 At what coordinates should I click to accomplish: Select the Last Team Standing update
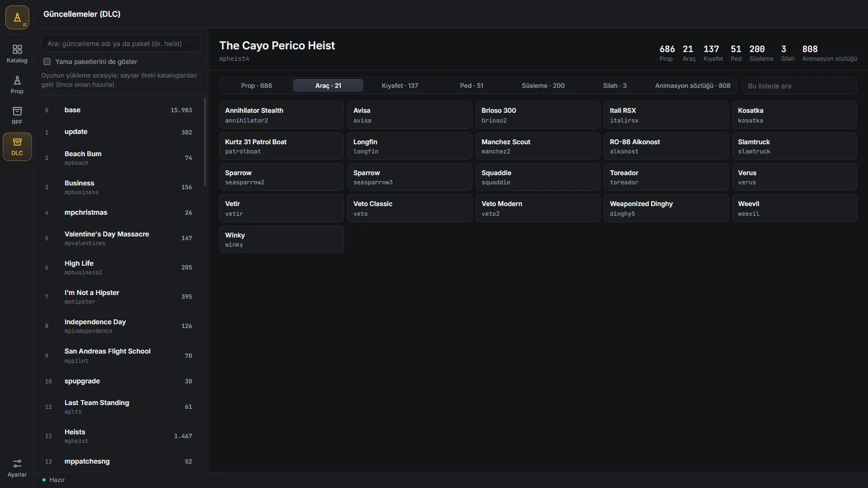point(119,407)
